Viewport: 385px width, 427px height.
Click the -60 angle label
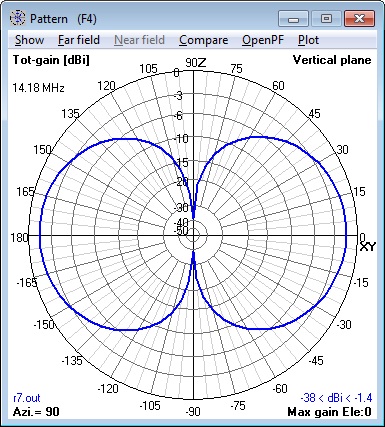pyautogui.click(x=280, y=389)
